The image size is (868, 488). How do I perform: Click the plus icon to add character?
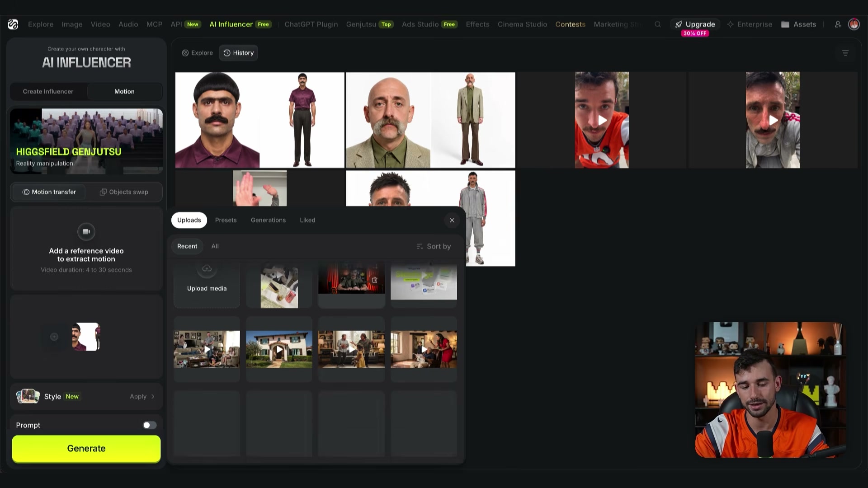coord(54,337)
